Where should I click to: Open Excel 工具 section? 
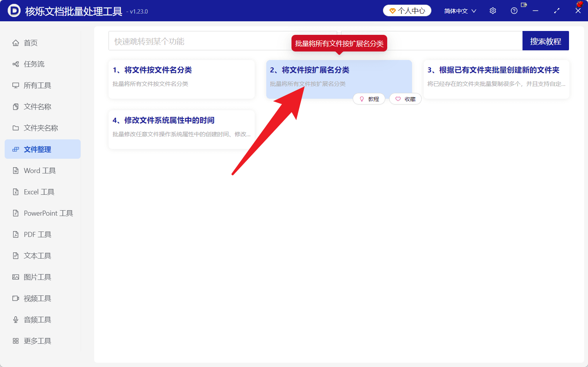[43, 192]
